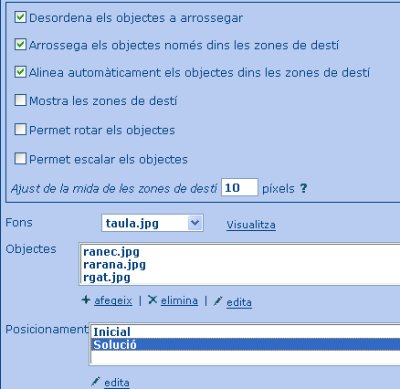Image resolution: width=400 pixels, height=389 pixels.
Task: Click the pencil icon under Posicionament list
Action: coord(95,381)
